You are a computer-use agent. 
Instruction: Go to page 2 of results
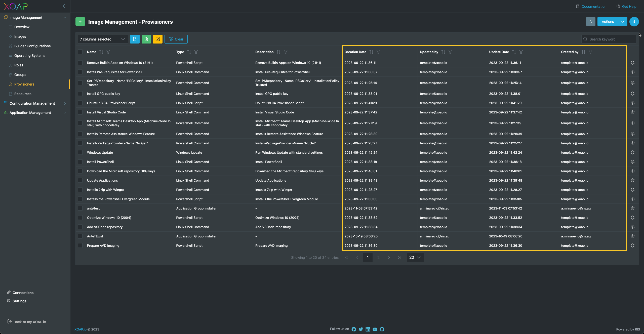(x=378, y=258)
